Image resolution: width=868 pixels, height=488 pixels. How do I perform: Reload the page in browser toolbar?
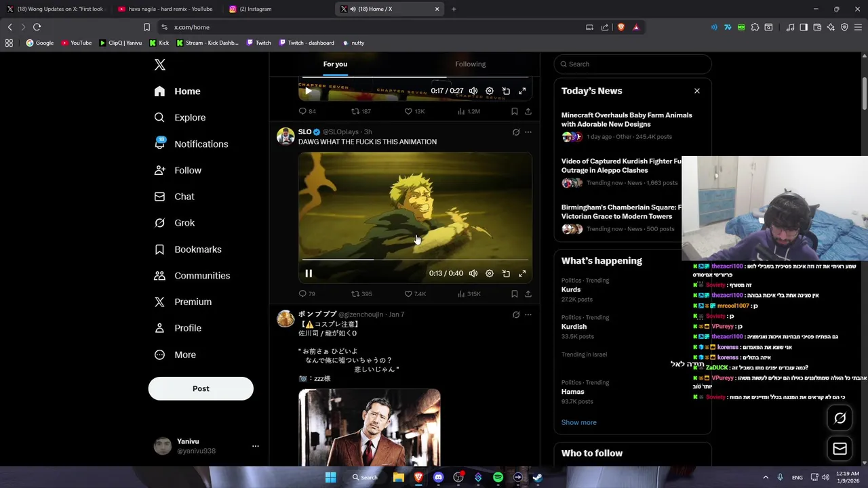tap(37, 27)
